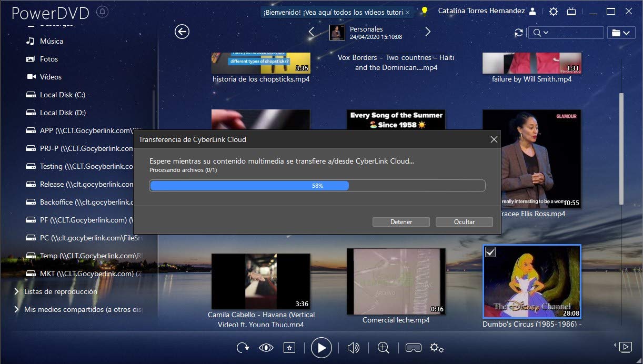Click the Detener button
643x364 pixels.
[x=401, y=222]
